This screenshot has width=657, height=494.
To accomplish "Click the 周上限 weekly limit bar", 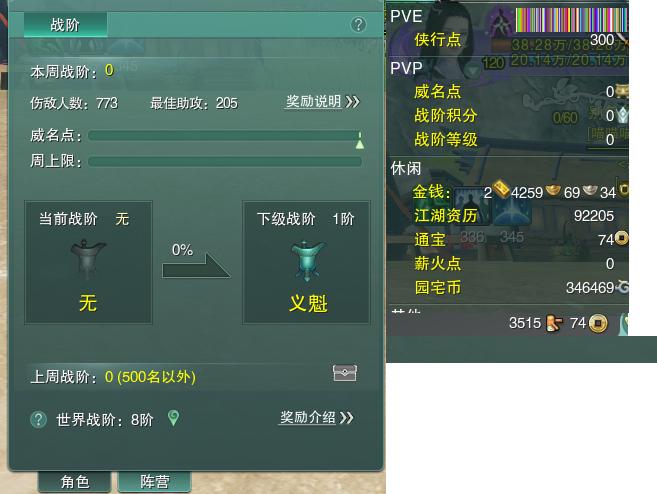I will (225, 162).
